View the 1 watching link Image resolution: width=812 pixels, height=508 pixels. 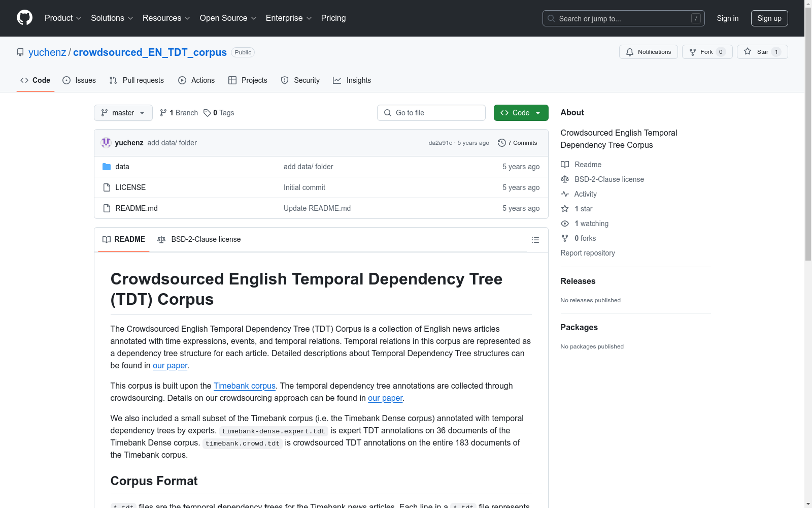click(585, 224)
